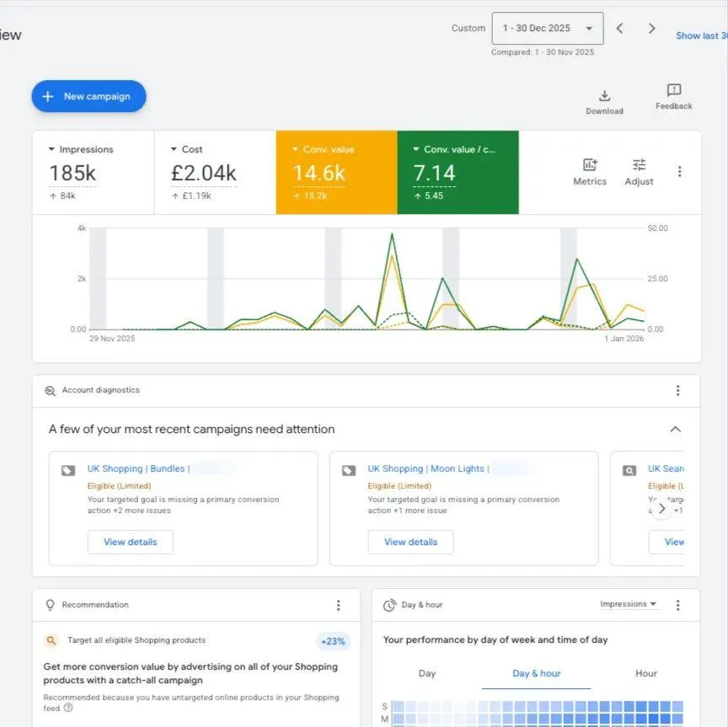Open Recommendation card three-dot menu

(x=338, y=605)
